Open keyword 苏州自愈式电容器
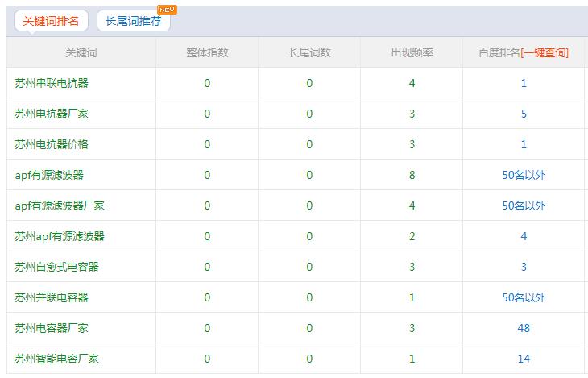The height and width of the screenshot is (378, 588). 57,267
